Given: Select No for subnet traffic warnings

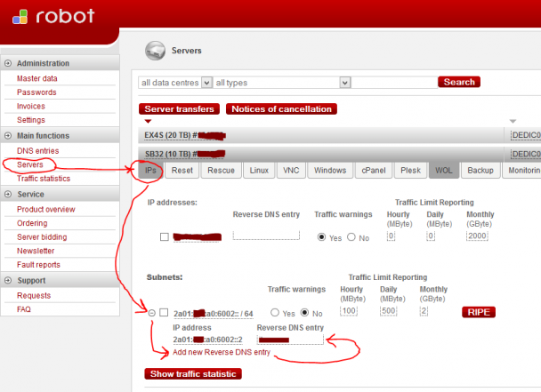Looking at the screenshot, I should [304, 313].
